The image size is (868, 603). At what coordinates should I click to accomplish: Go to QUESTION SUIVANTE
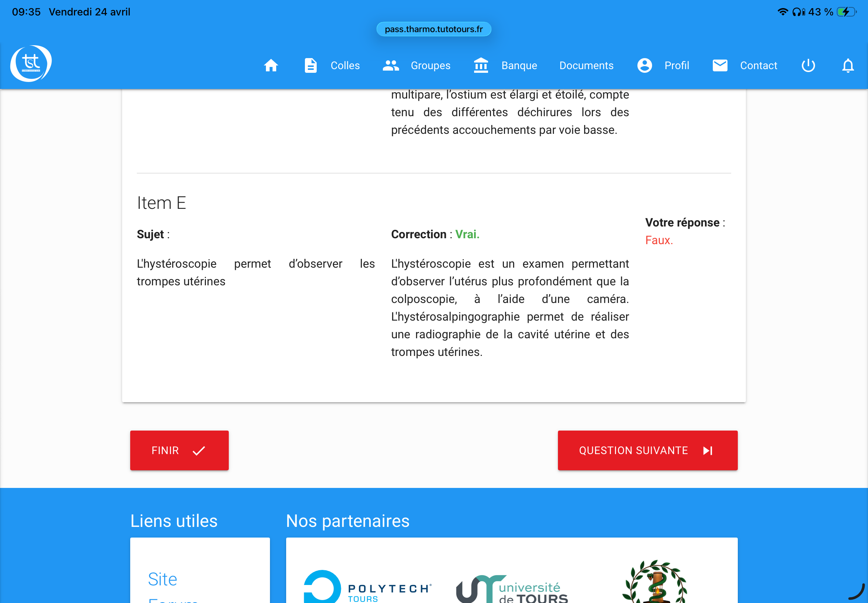[x=647, y=450]
